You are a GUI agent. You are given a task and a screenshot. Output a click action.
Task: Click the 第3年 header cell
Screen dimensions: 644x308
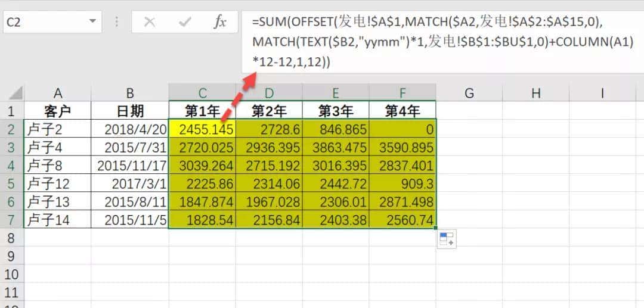(336, 111)
